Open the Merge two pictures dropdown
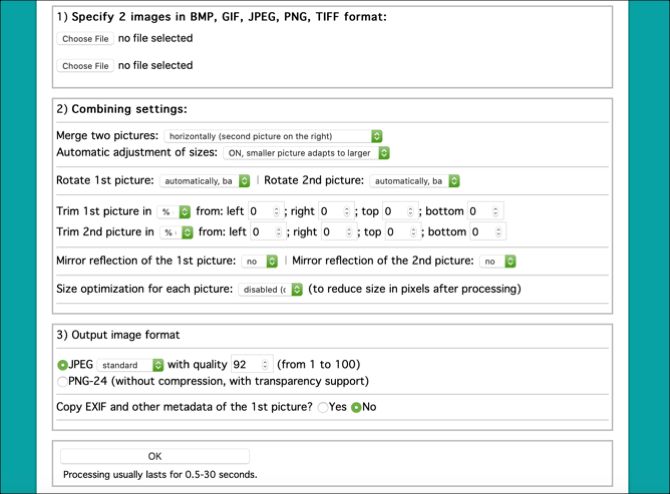This screenshot has height=494, width=670. tap(273, 136)
